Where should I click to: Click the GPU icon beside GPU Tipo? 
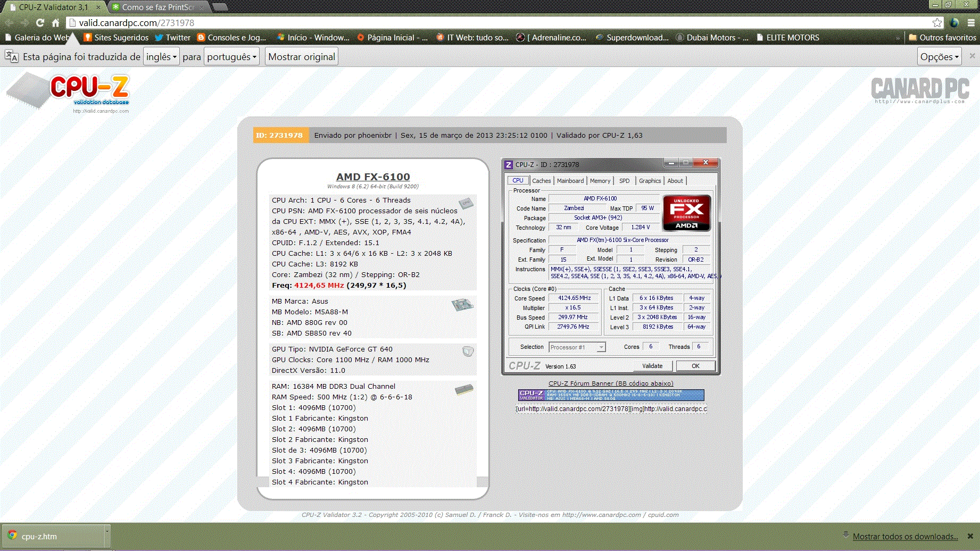click(x=468, y=351)
